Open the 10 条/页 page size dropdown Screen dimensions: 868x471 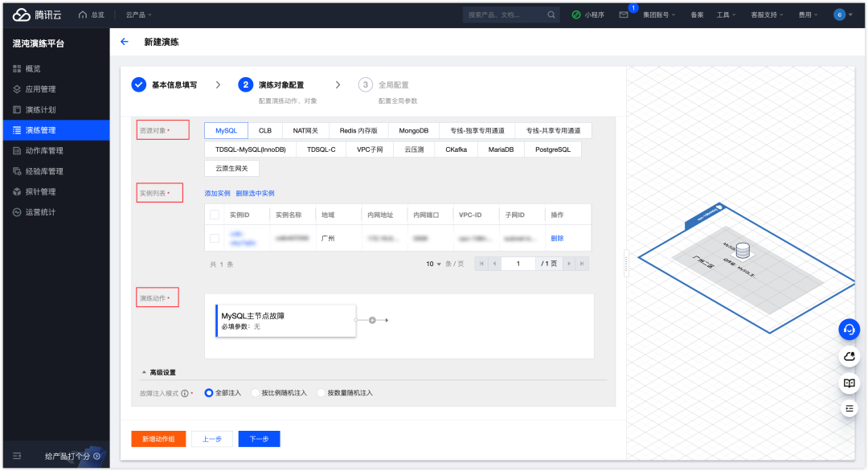(433, 264)
